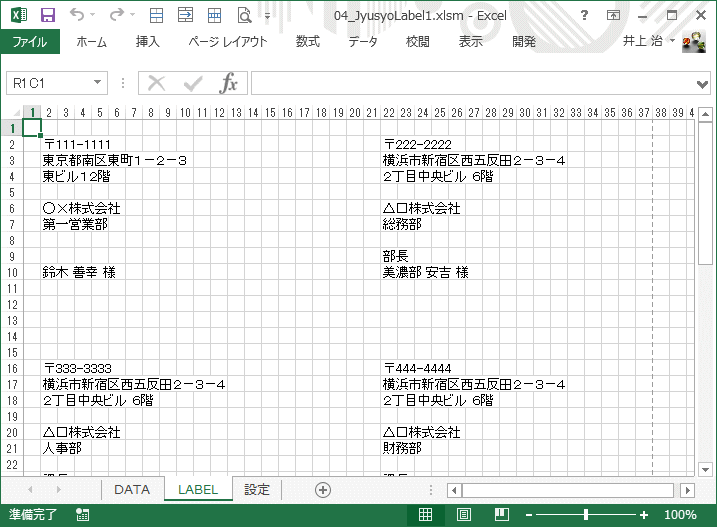
Task: Click the vertical scrollbar down arrow
Action: click(x=706, y=469)
